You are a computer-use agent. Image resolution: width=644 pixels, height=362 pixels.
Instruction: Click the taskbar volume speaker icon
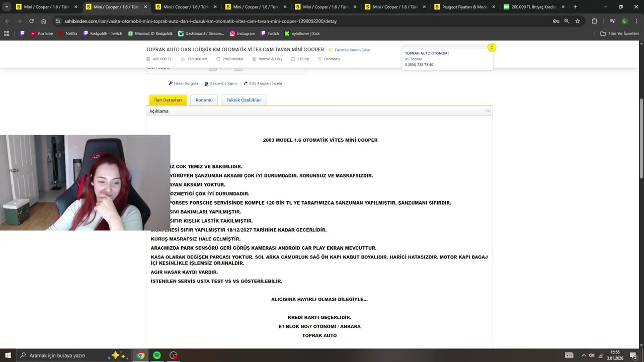coord(591,355)
